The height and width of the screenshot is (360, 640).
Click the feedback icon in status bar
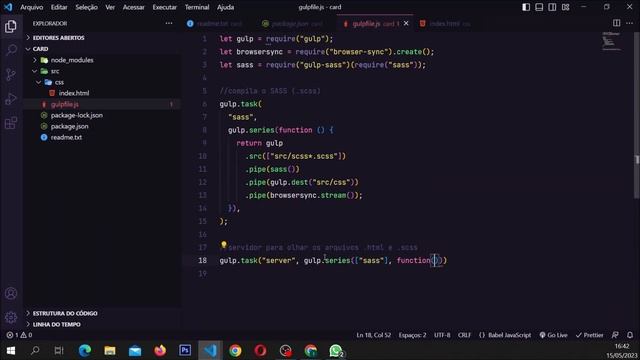[615, 335]
